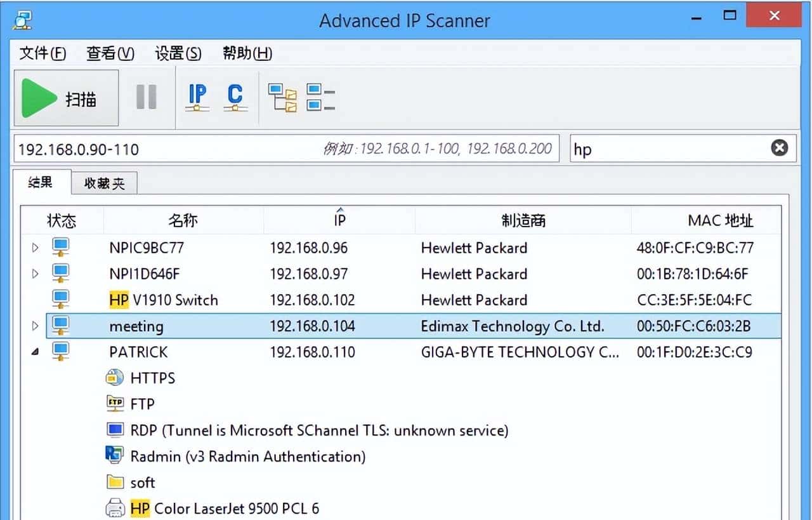Click the HP Color LaserJet printer icon
812x520 pixels.
[x=114, y=508]
